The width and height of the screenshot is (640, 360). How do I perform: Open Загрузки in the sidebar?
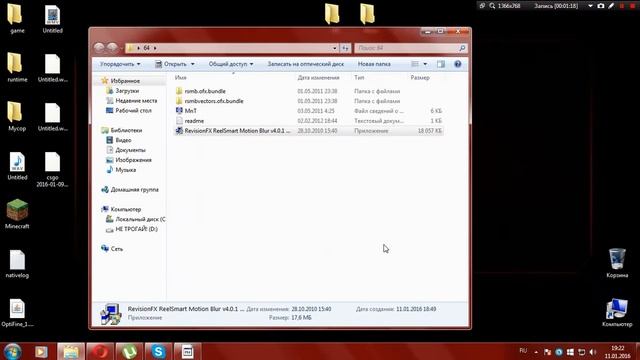[127, 91]
